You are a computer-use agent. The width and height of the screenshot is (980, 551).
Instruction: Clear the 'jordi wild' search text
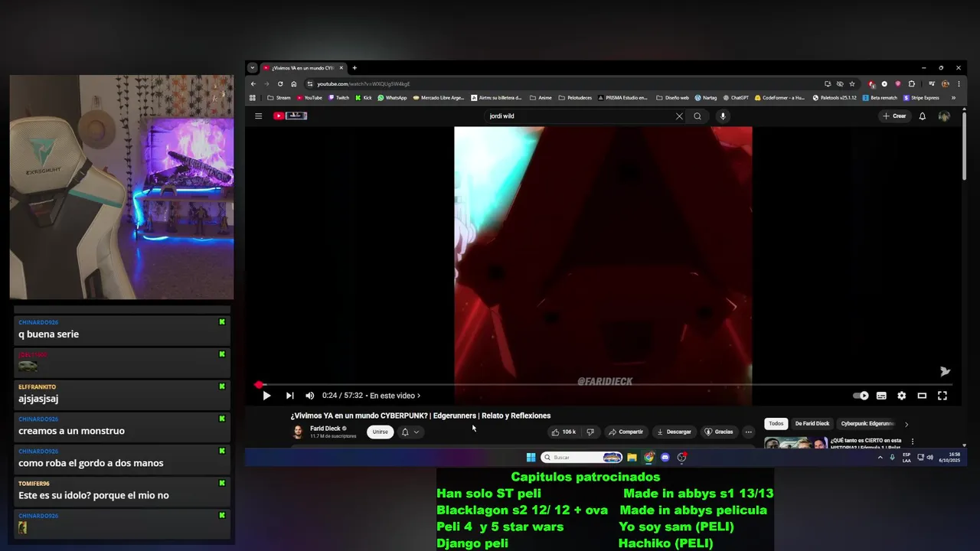(x=679, y=116)
